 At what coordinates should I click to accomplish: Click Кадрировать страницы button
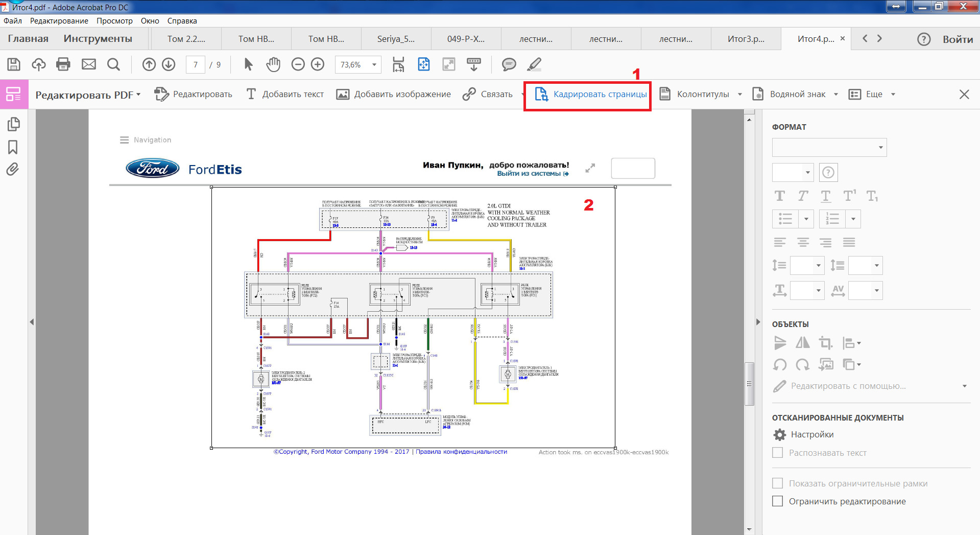(590, 95)
